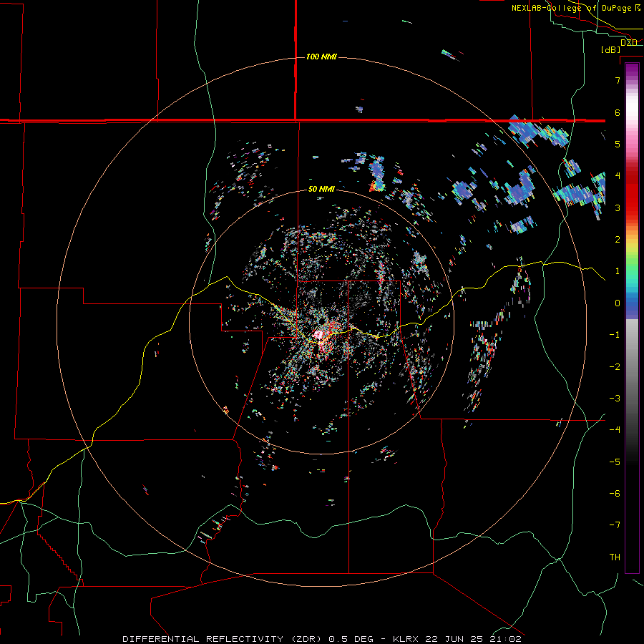Click the NEXLAB-College of DuPage watermark text

point(576,8)
